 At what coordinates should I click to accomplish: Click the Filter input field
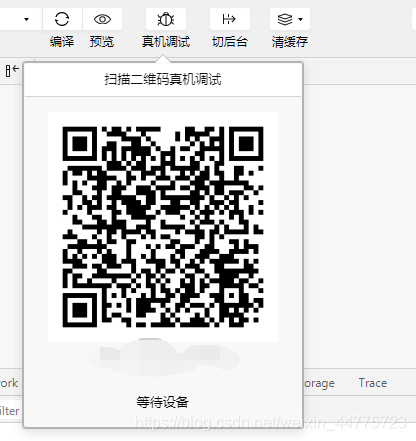click(11, 411)
